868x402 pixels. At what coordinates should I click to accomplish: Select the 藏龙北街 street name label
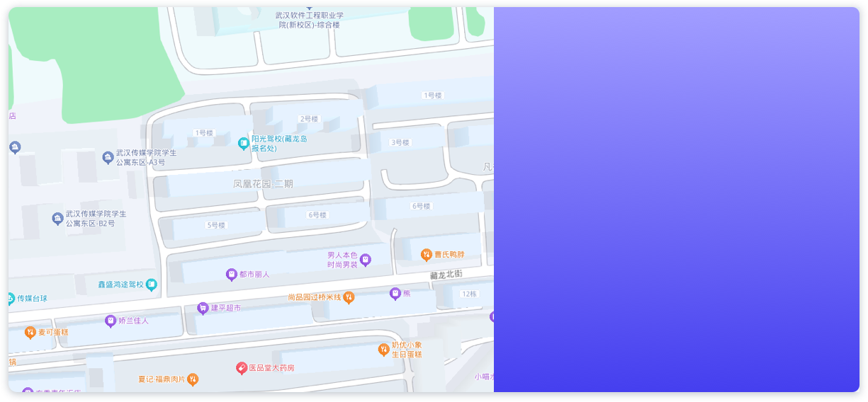coord(446,275)
